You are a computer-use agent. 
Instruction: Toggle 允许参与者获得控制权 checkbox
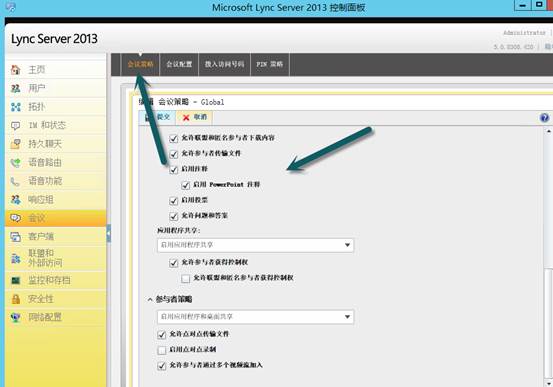point(174,263)
